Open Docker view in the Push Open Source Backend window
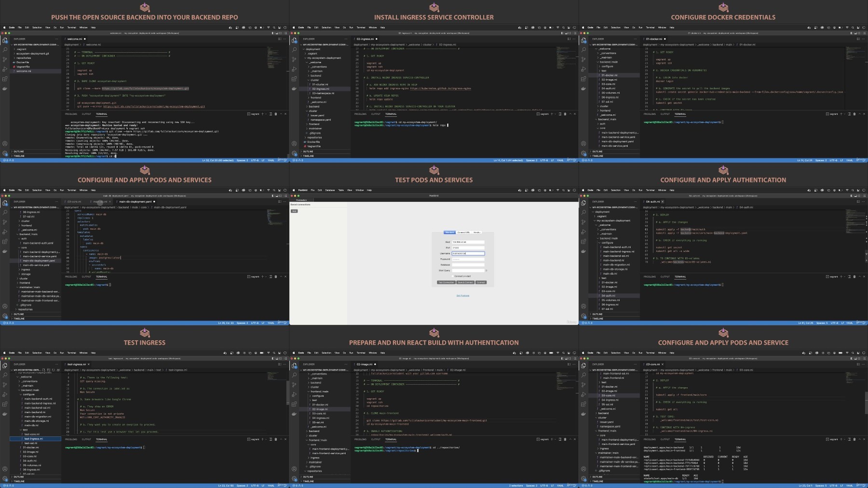The height and width of the screenshot is (488, 868). pos(5,88)
